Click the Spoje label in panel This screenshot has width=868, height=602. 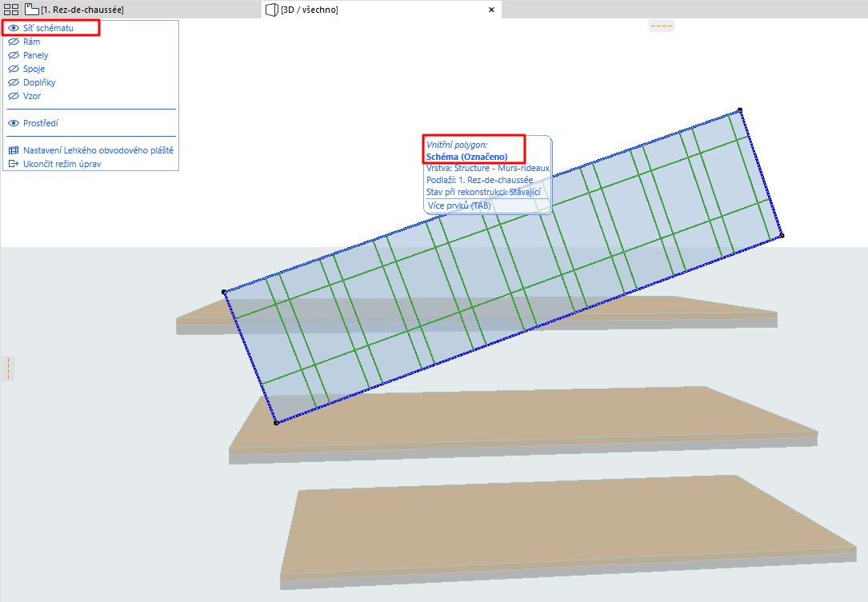tap(34, 69)
